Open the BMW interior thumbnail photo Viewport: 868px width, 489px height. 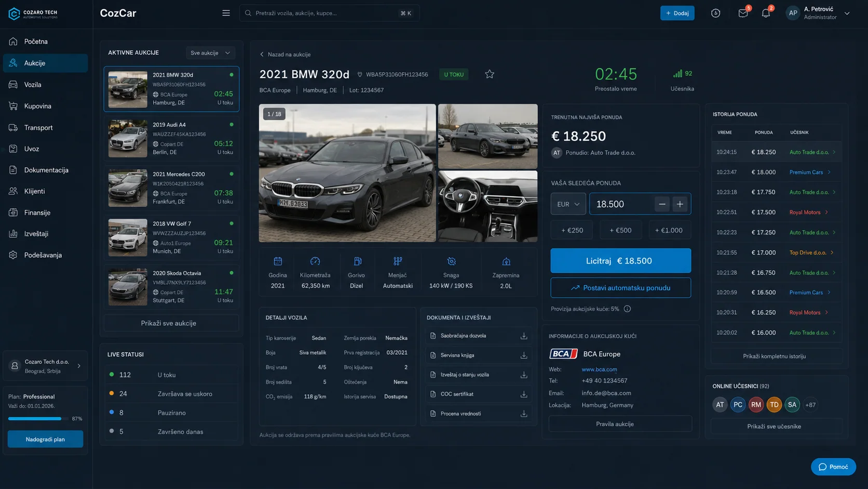coord(487,206)
